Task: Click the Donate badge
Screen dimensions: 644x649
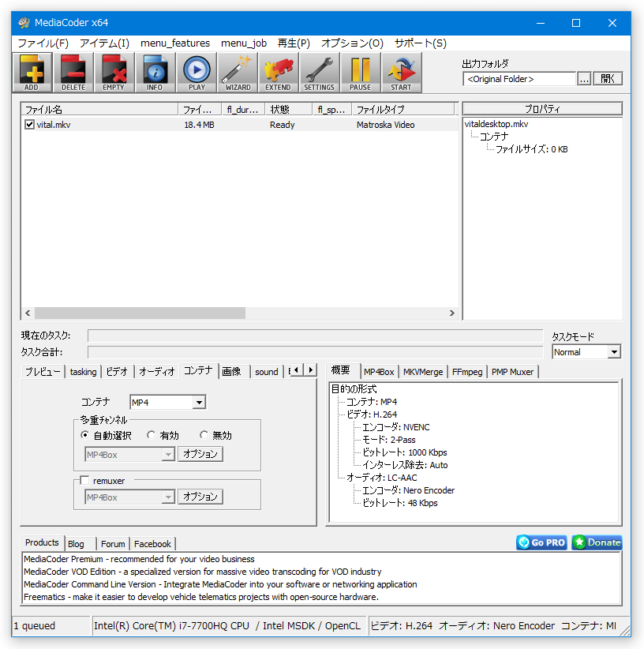Action: click(x=597, y=542)
